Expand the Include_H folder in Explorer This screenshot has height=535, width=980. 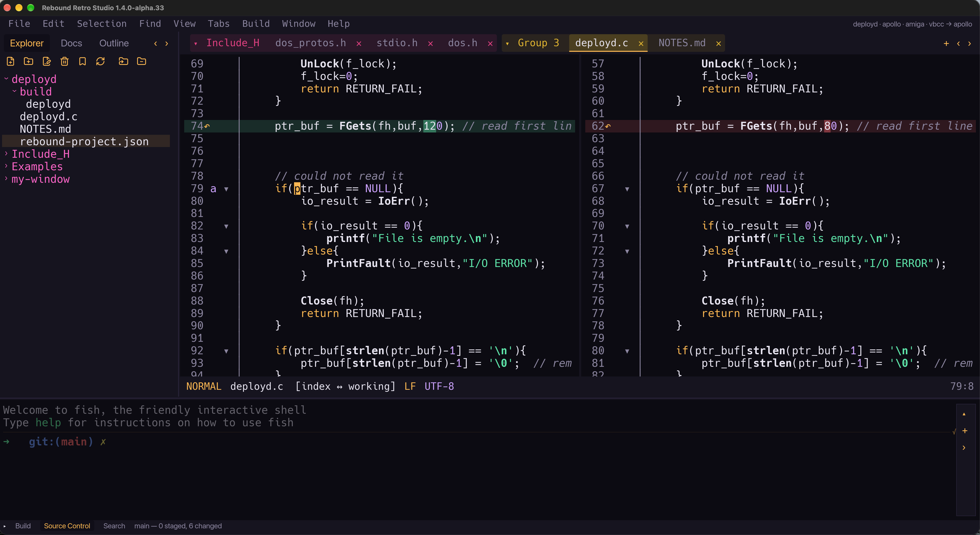click(6, 153)
